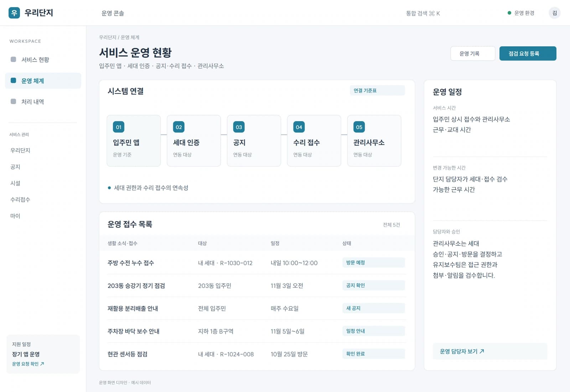Screen dimensions: 570x392
Task: Select the 주방 수전 누수 접수 row title
Action: tap(131, 263)
